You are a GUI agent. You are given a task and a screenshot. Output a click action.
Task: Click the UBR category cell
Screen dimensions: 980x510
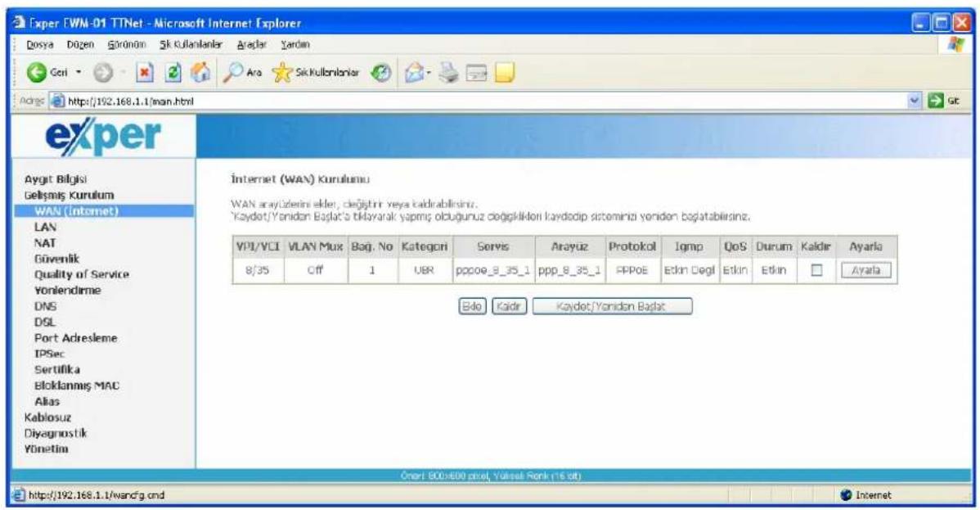click(x=424, y=270)
